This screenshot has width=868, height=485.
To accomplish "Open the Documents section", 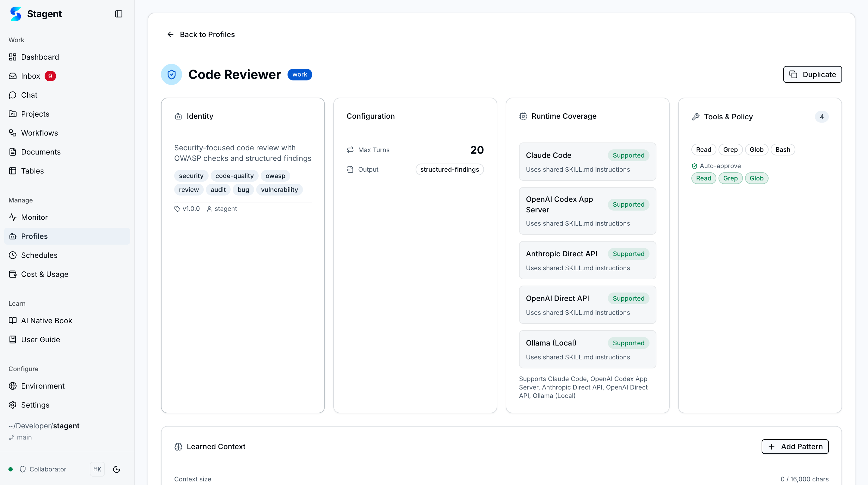I will tap(41, 152).
